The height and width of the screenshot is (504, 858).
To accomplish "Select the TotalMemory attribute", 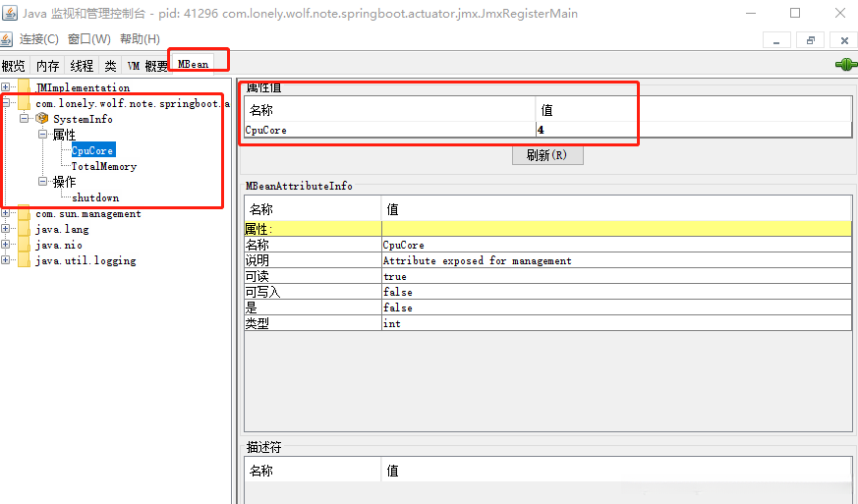I will click(x=104, y=166).
